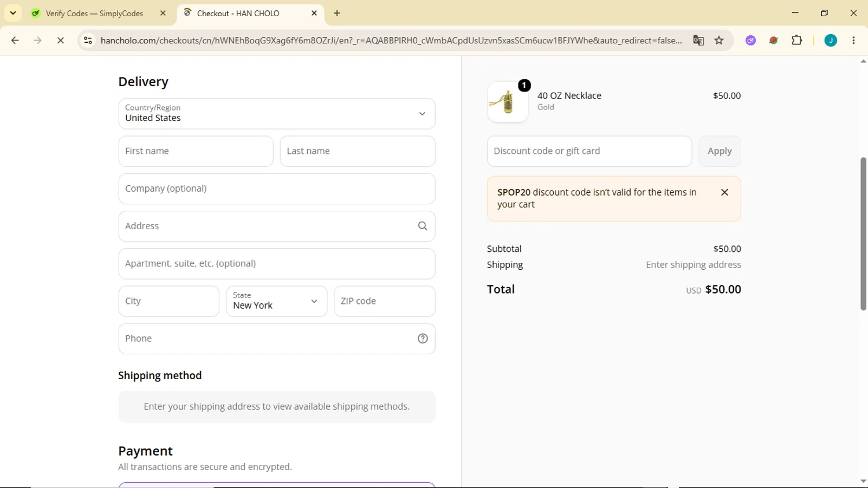
Task: Stop loading the checkout page
Action: [x=60, y=41]
